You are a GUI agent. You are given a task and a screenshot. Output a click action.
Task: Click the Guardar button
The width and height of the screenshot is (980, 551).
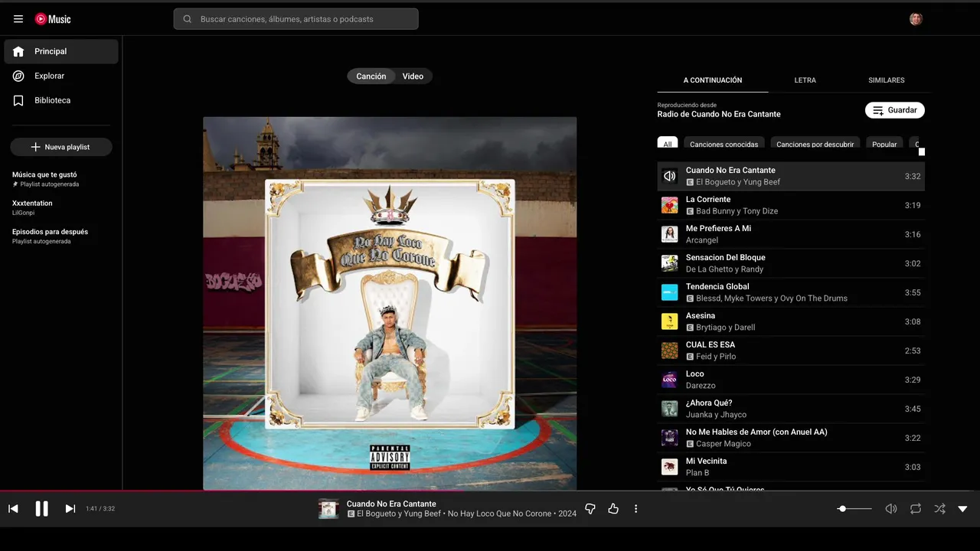point(895,110)
